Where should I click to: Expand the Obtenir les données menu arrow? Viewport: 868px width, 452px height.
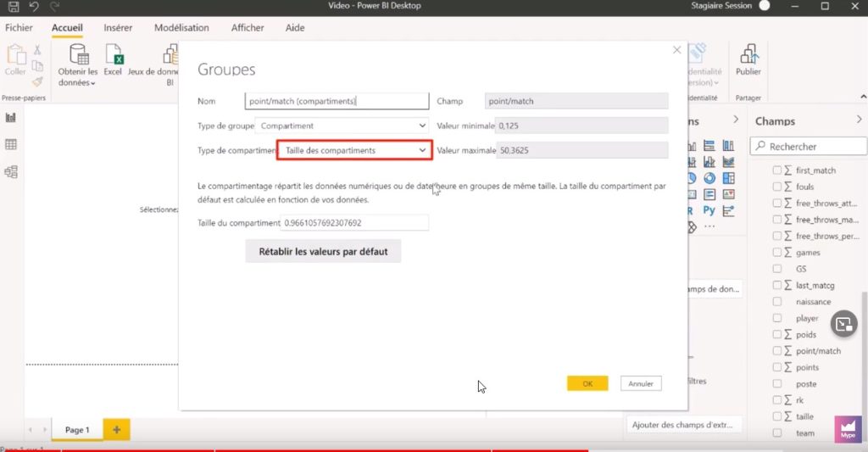coord(93,83)
